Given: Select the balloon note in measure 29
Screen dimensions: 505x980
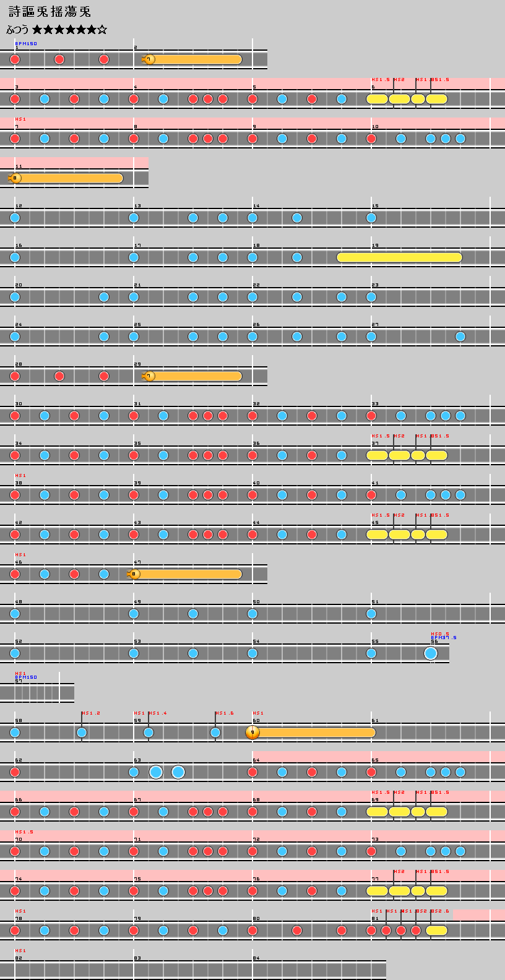Looking at the screenshot, I should (x=149, y=376).
